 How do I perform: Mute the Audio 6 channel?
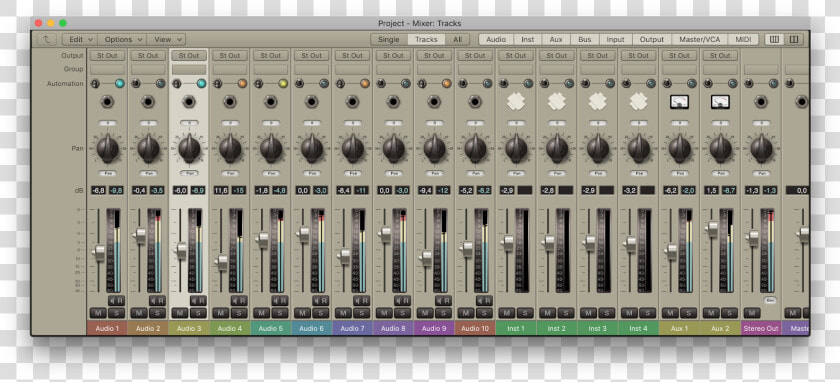coord(302,313)
